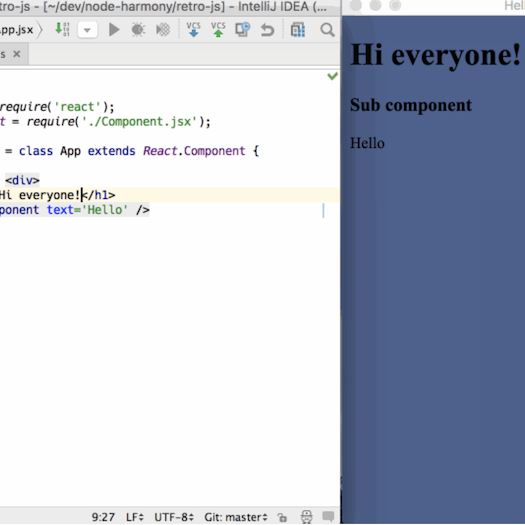Click the Run play button in toolbar

point(114,30)
